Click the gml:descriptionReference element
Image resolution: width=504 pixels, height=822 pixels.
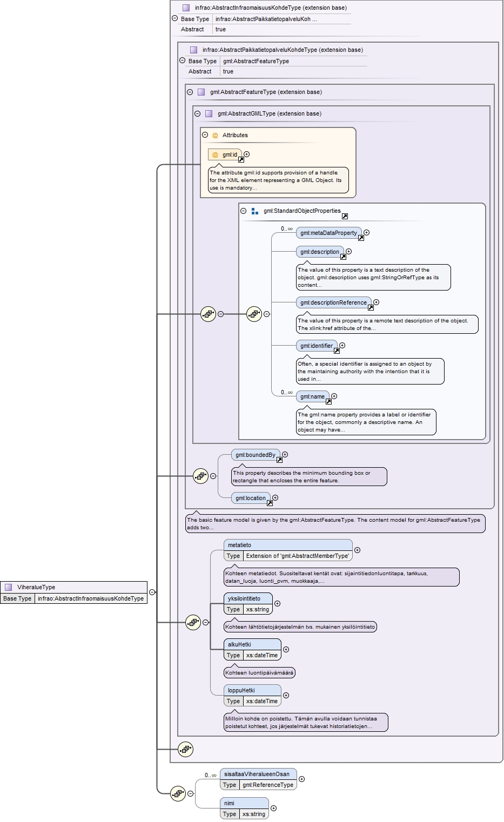tap(334, 302)
